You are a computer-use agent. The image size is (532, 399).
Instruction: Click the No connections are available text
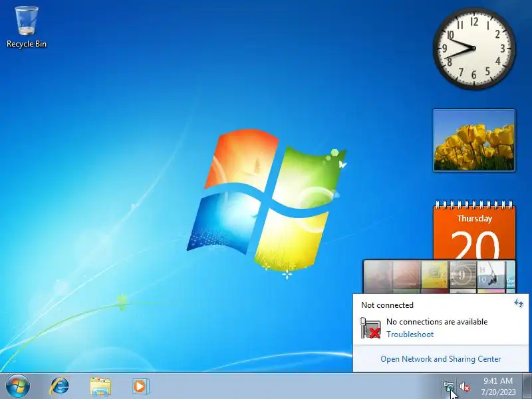[x=437, y=322]
